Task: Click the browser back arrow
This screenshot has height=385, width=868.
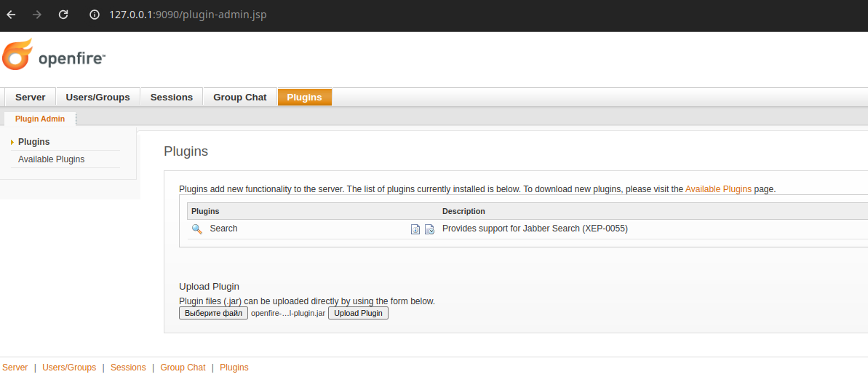Action: pyautogui.click(x=11, y=15)
